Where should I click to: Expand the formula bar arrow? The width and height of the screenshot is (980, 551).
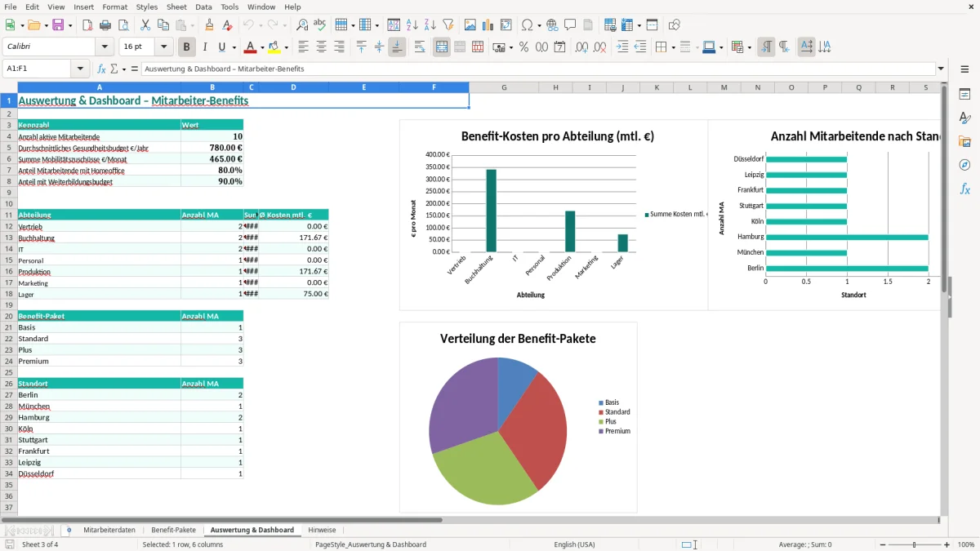point(941,69)
